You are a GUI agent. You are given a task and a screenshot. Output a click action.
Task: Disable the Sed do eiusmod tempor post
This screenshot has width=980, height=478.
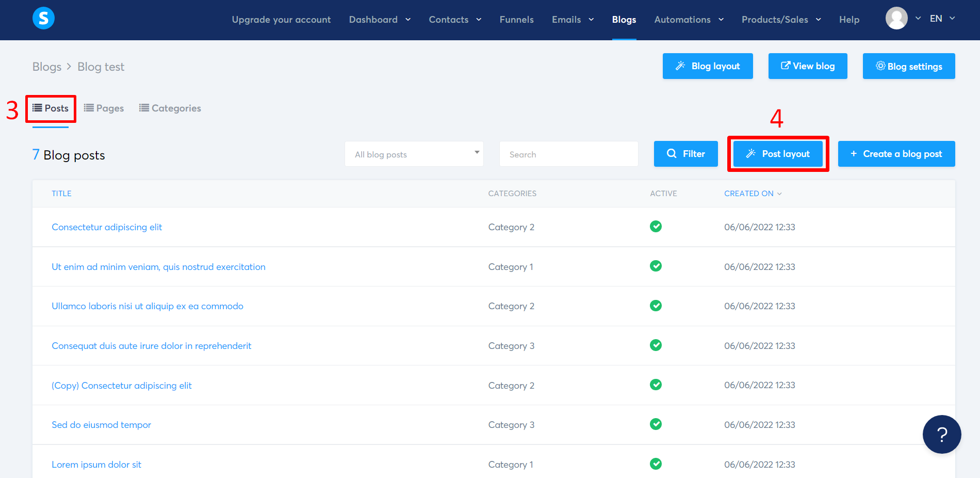pos(656,424)
